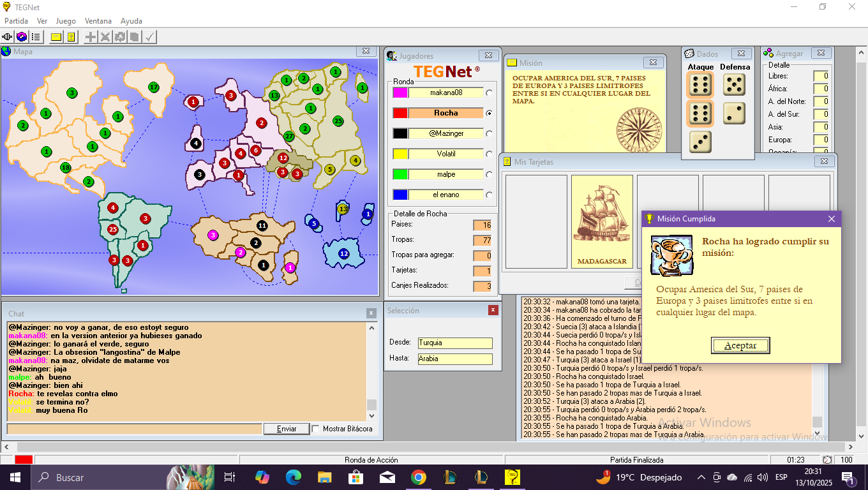Click the pink and blue globe toolbar icon
This screenshot has width=868, height=490.
[22, 37]
